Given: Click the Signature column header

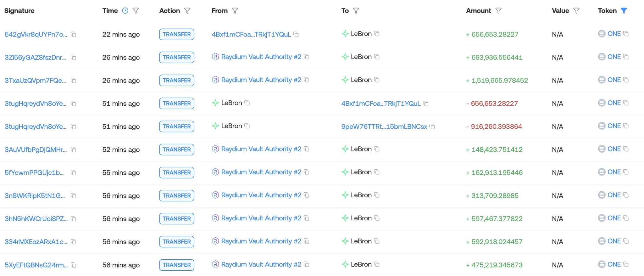Looking at the screenshot, I should (x=19, y=11).
